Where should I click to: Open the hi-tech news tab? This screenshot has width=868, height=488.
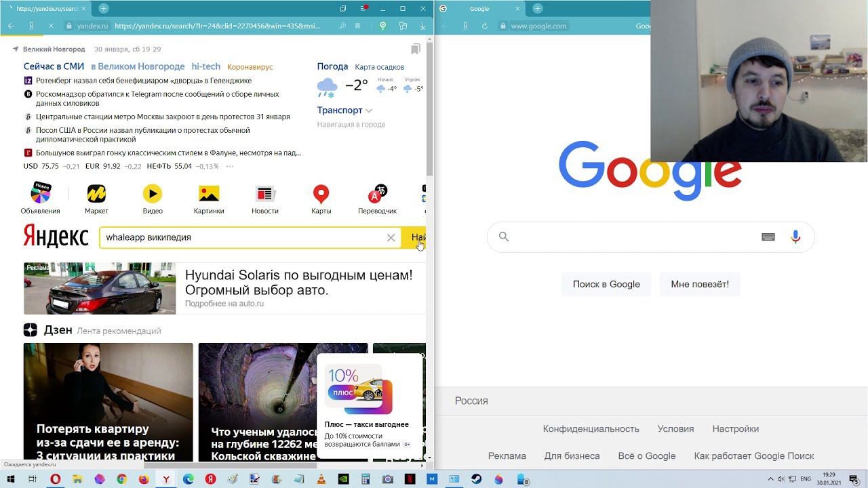(205, 66)
